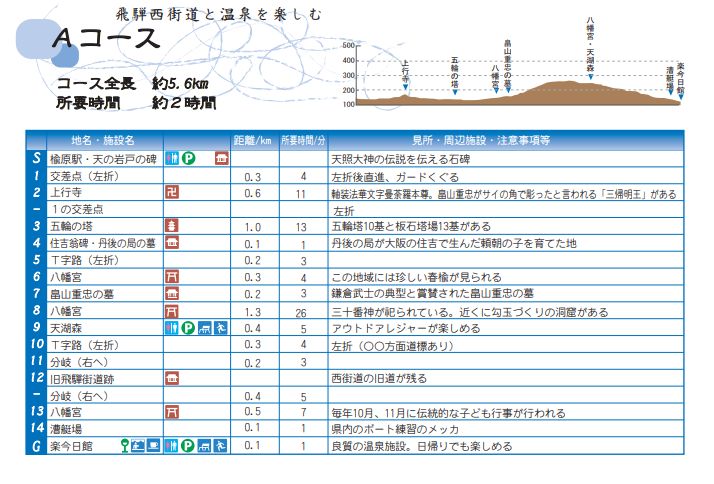714x484 pixels.
Task: Click the 距離/km column header
Action: pos(253,140)
